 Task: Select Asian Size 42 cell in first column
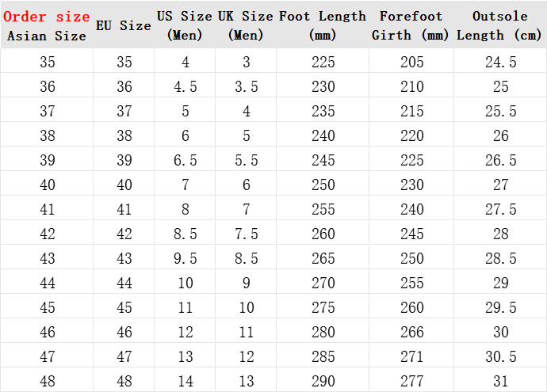coord(47,234)
